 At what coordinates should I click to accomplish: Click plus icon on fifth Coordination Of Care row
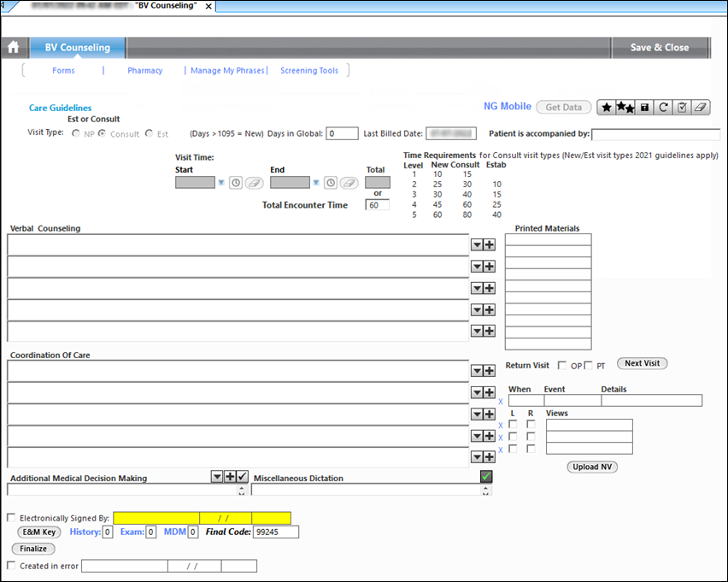(x=490, y=457)
